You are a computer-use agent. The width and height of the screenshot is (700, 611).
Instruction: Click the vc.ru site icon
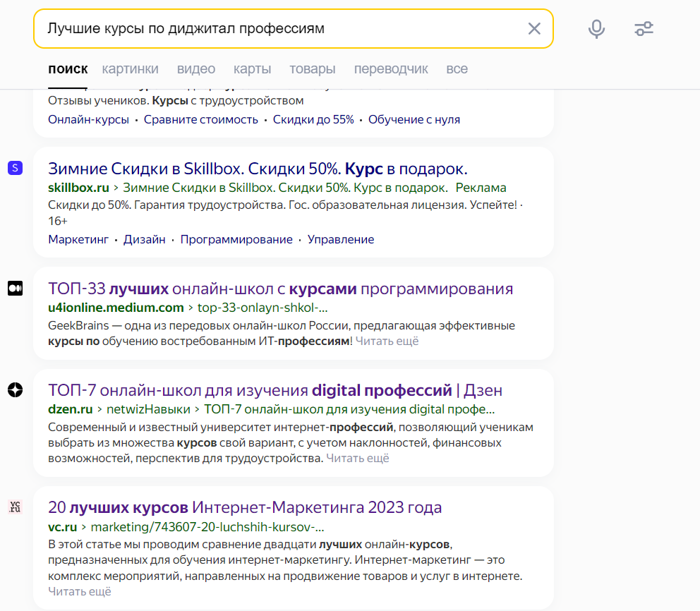[x=14, y=507]
